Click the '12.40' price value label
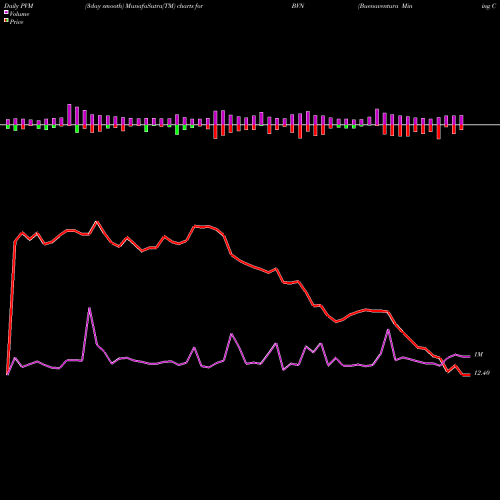Screen dimensions: 500x500 (482, 373)
